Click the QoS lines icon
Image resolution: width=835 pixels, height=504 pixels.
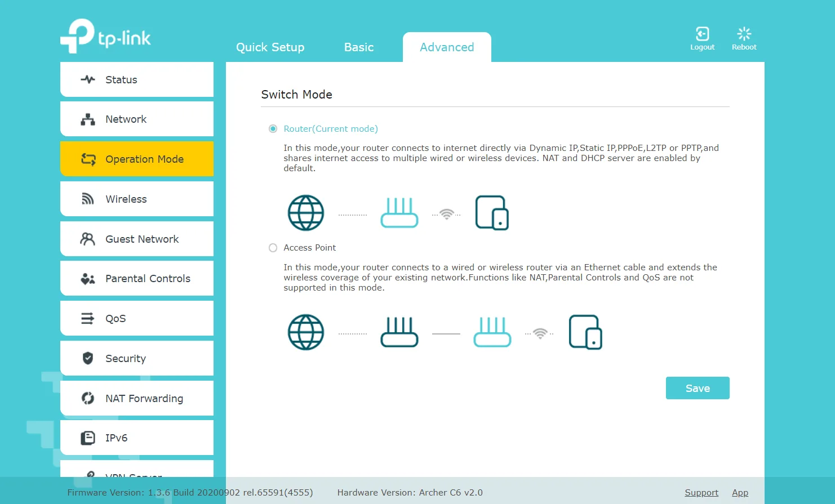tap(88, 319)
